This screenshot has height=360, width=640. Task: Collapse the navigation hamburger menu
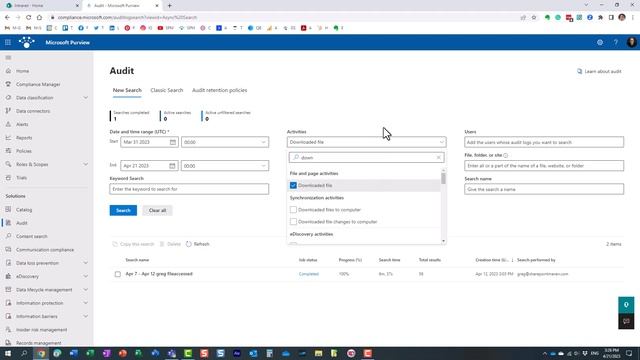[8, 58]
